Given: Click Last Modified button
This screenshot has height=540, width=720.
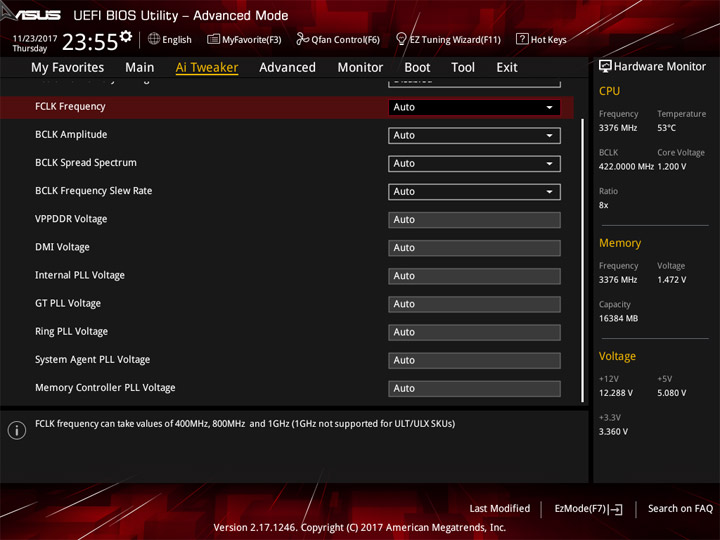Looking at the screenshot, I should pos(500,509).
